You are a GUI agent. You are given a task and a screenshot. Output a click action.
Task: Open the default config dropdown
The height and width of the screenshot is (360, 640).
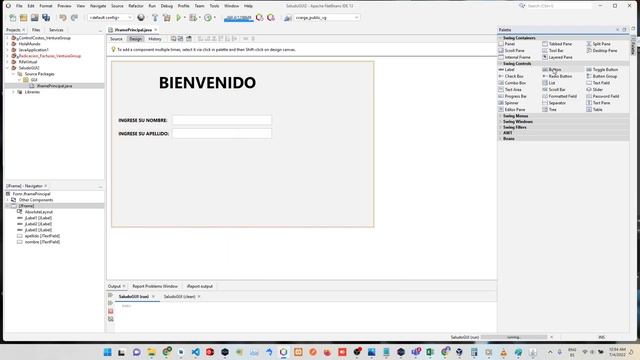[110, 18]
